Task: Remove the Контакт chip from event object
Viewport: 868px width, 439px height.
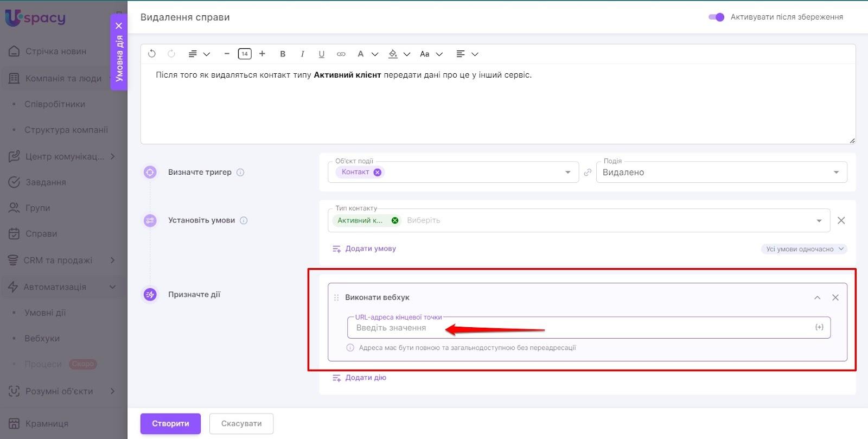Action: point(378,172)
